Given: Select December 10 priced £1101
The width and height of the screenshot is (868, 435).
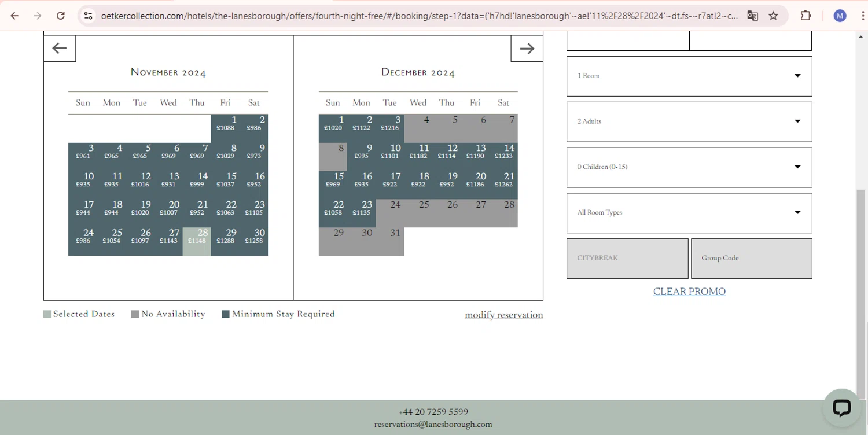Looking at the screenshot, I should [x=390, y=157].
